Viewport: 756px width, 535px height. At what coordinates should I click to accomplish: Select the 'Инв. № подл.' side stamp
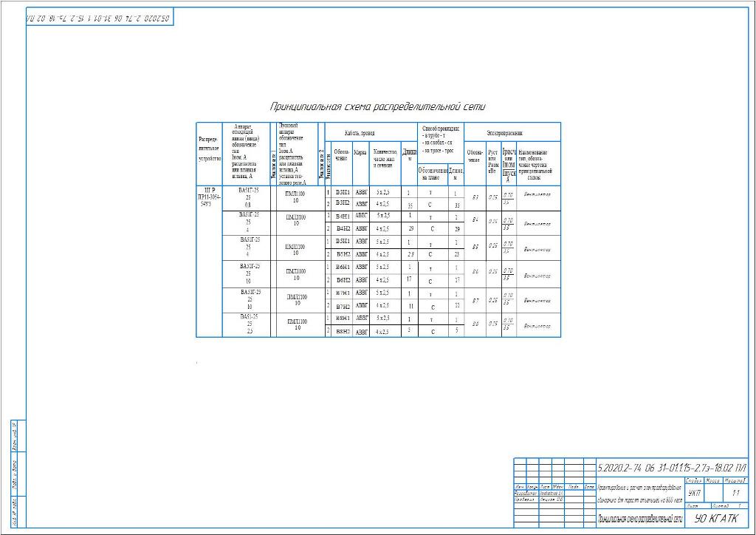(x=15, y=512)
